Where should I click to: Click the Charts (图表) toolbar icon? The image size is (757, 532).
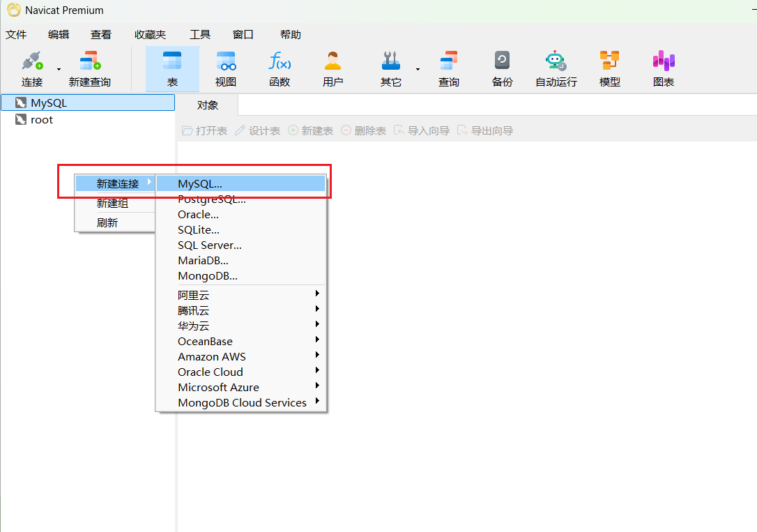click(664, 61)
